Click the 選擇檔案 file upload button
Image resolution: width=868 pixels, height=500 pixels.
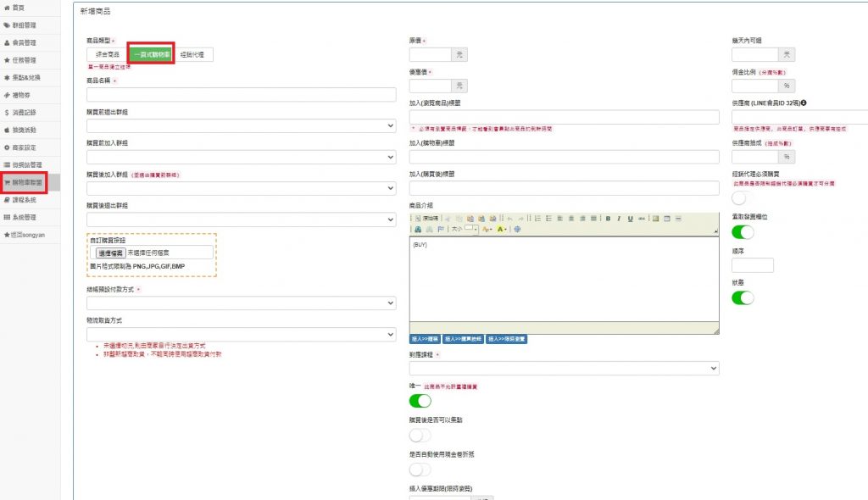pyautogui.click(x=108, y=253)
